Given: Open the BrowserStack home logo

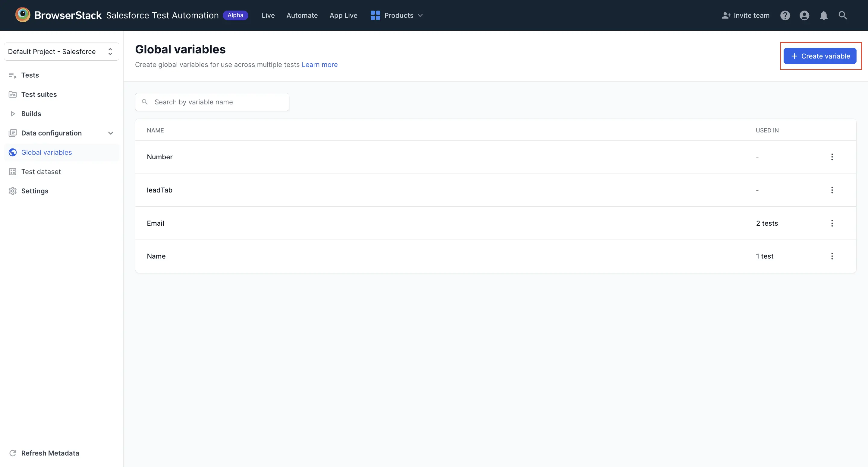Looking at the screenshot, I should coord(22,15).
